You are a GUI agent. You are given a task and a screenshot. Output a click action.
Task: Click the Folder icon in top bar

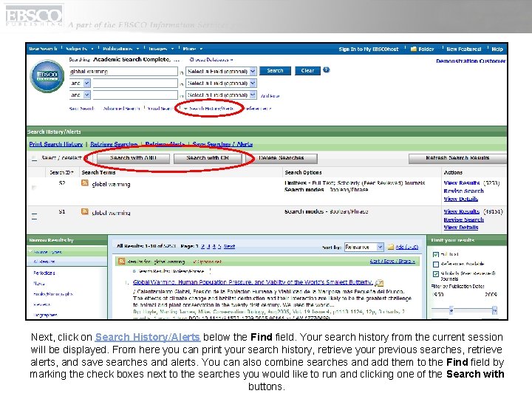coord(414,50)
